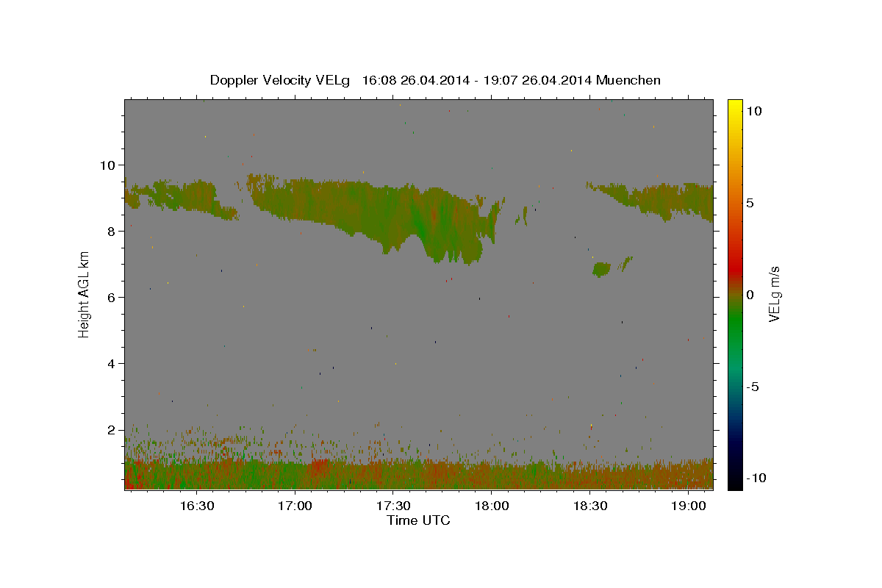882x588 pixels.
Task: Click the 18:00 time tick label
Action: pyautogui.click(x=491, y=506)
